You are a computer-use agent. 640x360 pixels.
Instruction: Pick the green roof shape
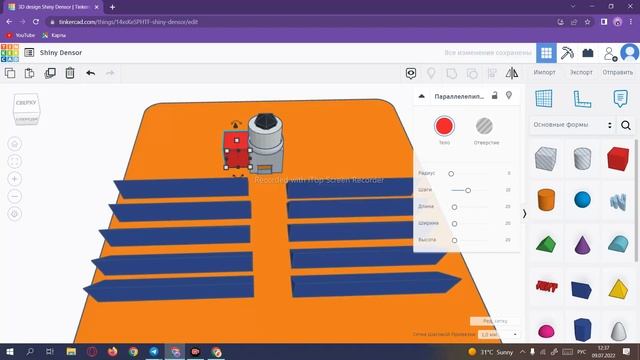(x=546, y=244)
